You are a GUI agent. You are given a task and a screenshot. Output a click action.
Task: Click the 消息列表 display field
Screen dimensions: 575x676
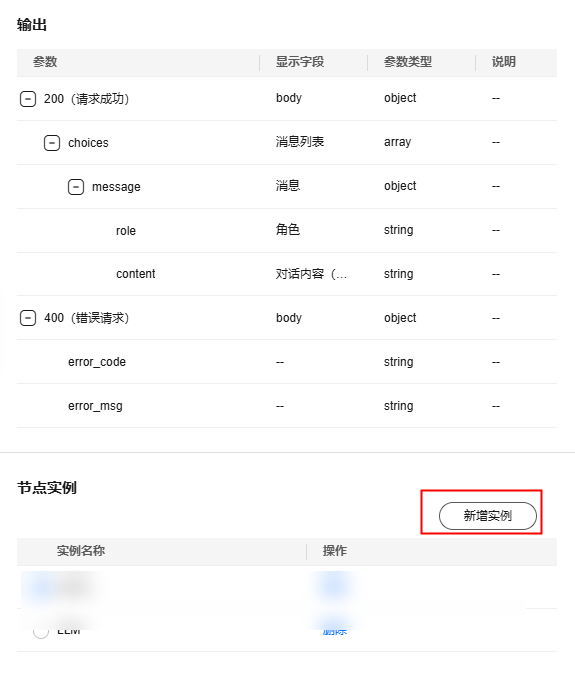pos(300,142)
